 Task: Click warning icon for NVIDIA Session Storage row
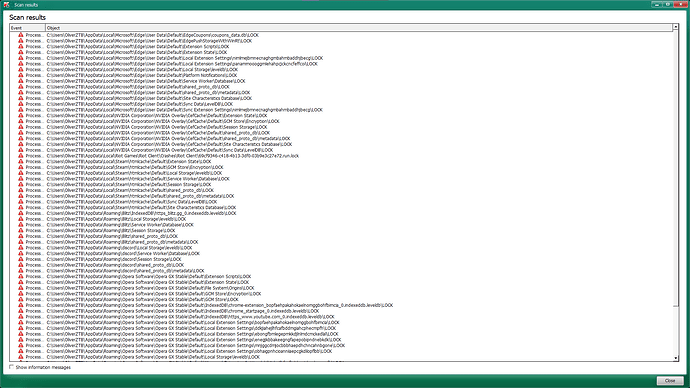[x=21, y=127]
